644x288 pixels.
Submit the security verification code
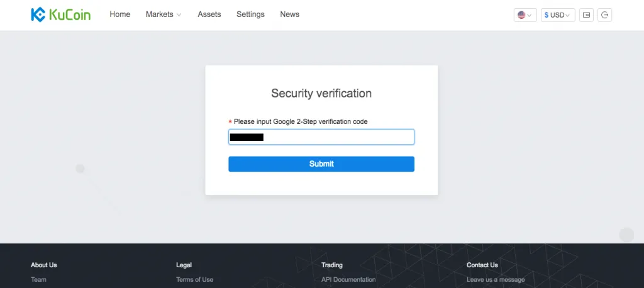coord(321,164)
